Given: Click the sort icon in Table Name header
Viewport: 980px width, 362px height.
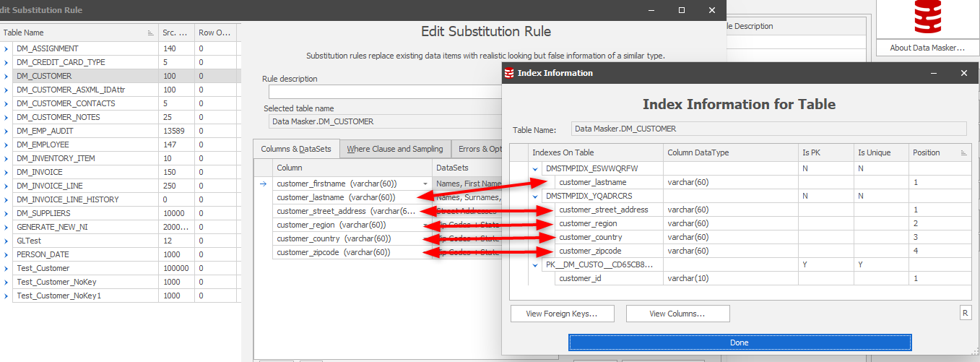Looking at the screenshot, I should [x=151, y=33].
